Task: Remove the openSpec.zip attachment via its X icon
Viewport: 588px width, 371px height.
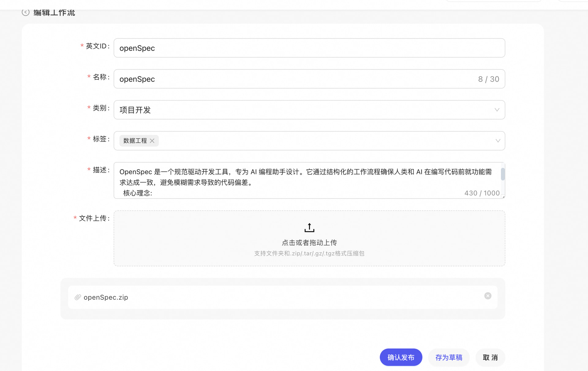Action: (x=488, y=296)
